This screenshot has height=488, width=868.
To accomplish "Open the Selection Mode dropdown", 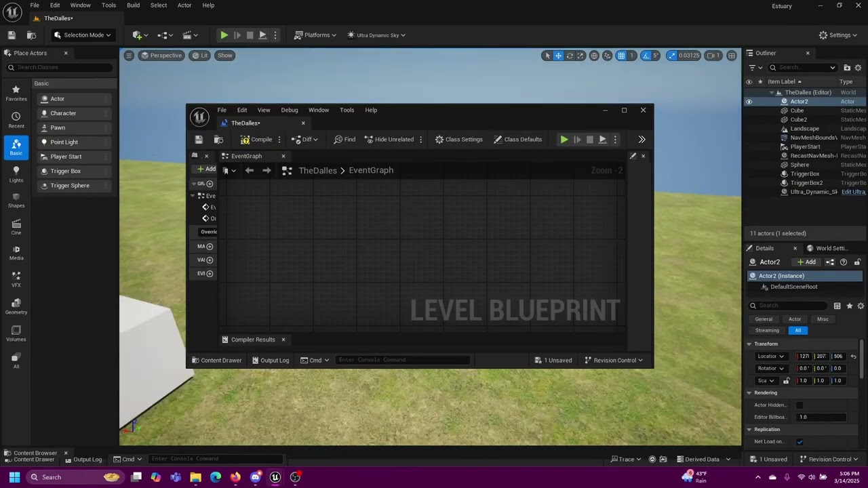I will pyautogui.click(x=82, y=35).
